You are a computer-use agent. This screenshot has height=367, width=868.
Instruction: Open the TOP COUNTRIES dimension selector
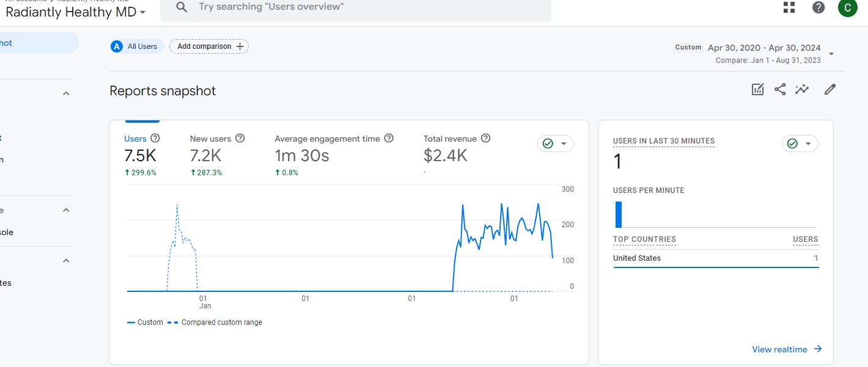point(644,240)
